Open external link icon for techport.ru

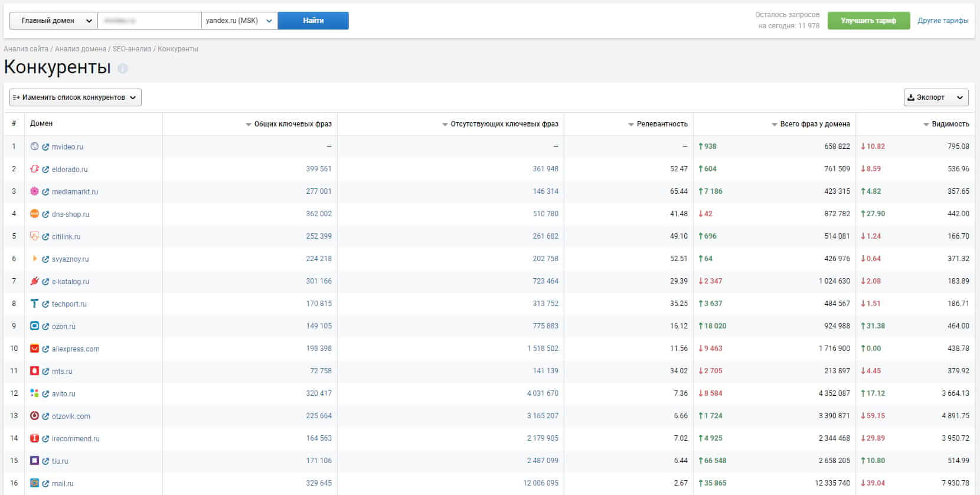click(x=45, y=304)
